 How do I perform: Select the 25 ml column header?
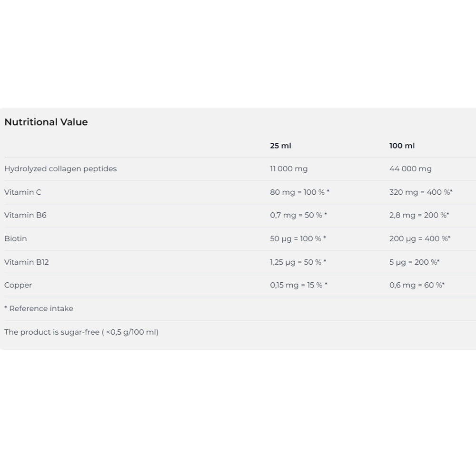tap(280, 146)
